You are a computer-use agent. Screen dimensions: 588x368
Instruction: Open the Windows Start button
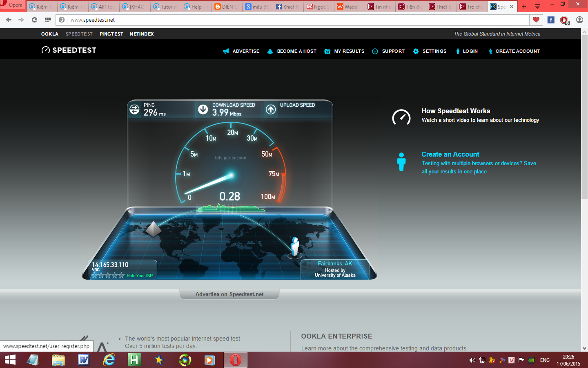click(10, 360)
